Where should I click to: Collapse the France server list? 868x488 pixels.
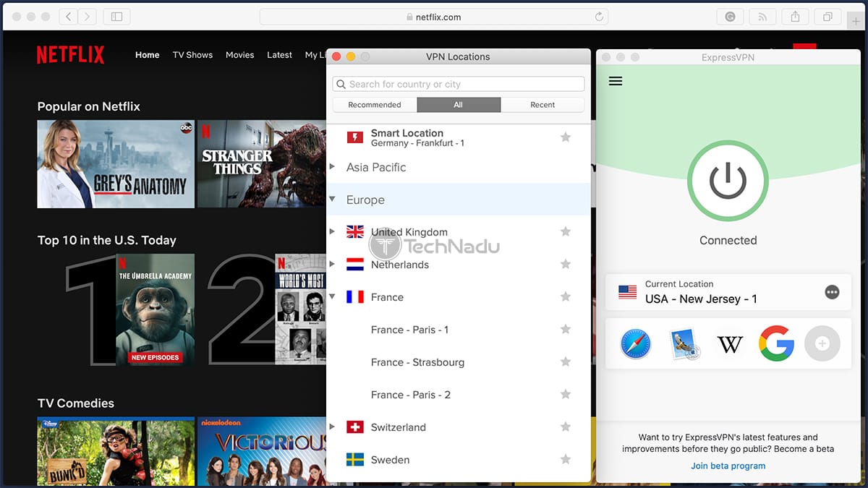tap(332, 297)
